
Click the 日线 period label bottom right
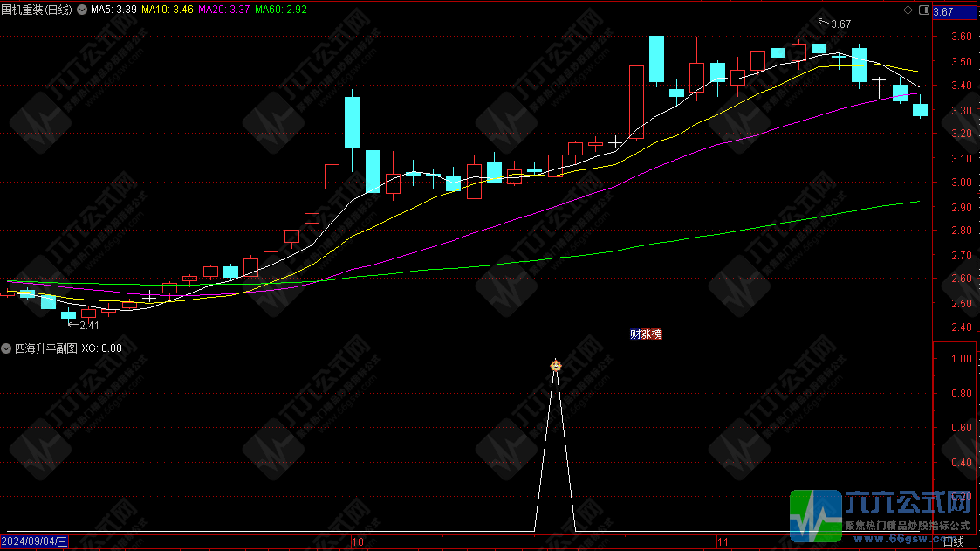click(954, 542)
